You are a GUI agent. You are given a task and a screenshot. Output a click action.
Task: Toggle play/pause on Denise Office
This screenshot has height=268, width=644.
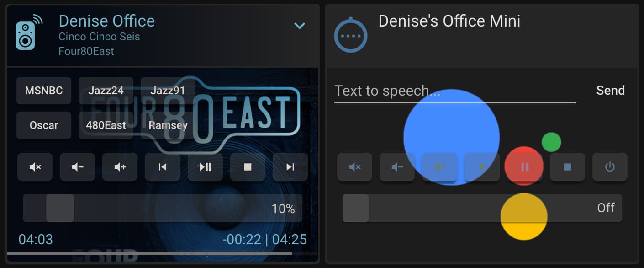point(205,167)
